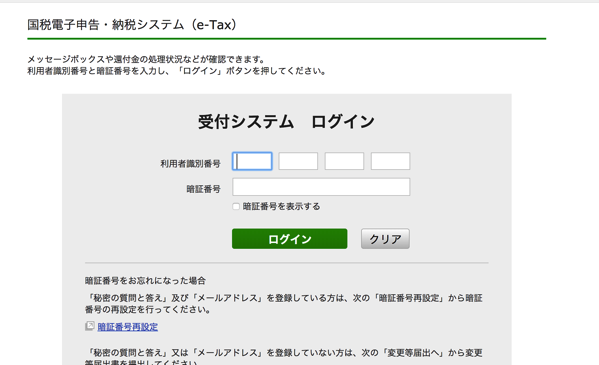Click the fourth 利用者識別番号 input box
This screenshot has width=599, height=365.
click(x=390, y=161)
